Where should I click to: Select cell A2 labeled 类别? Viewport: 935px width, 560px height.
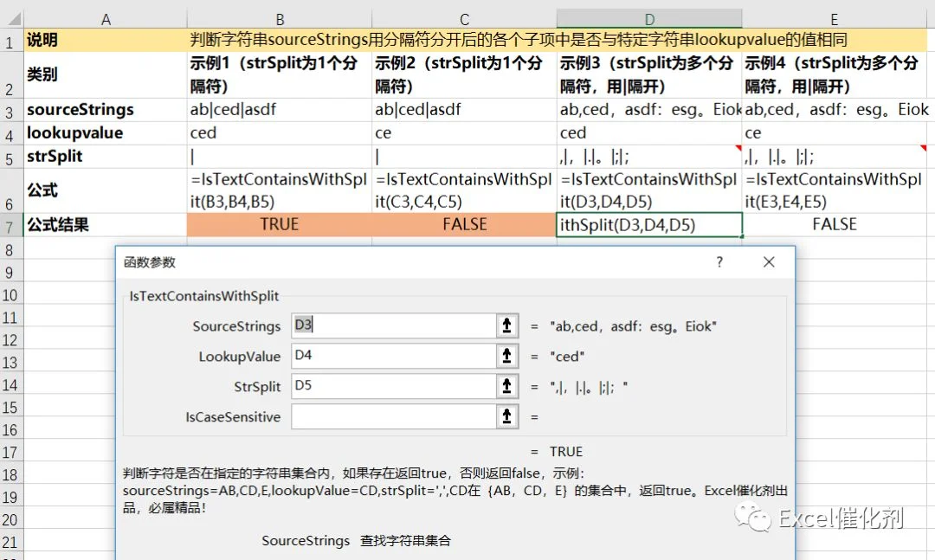(106, 75)
